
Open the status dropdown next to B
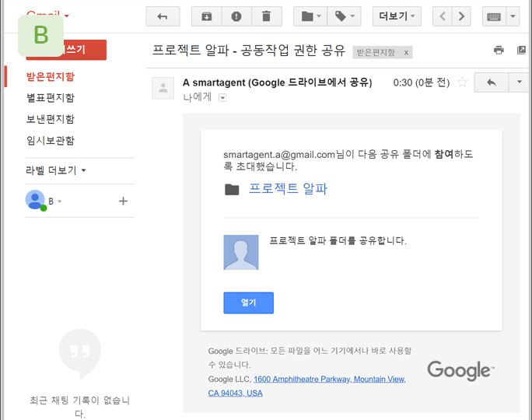point(60,201)
